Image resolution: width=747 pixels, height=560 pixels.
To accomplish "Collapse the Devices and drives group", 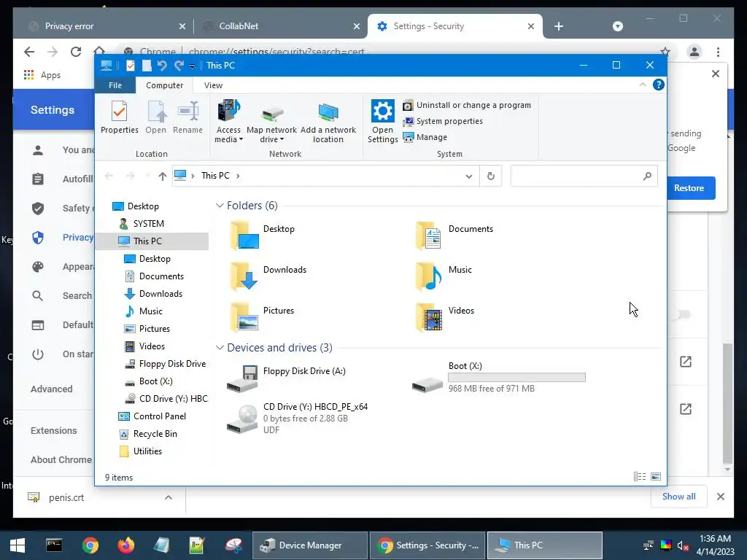I will pyautogui.click(x=220, y=348).
